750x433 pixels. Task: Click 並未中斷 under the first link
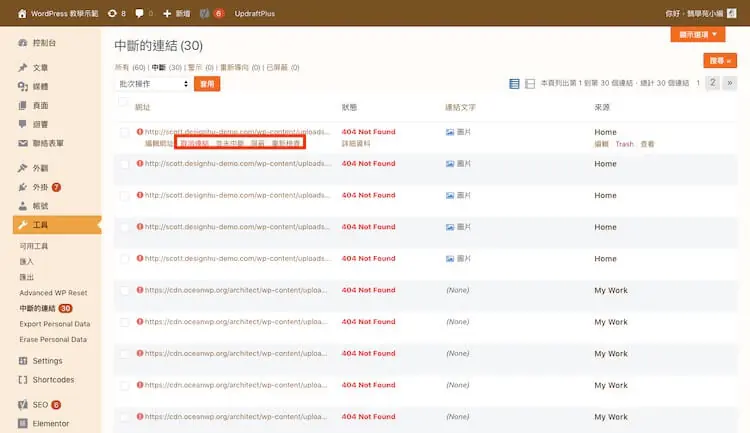pyautogui.click(x=230, y=143)
